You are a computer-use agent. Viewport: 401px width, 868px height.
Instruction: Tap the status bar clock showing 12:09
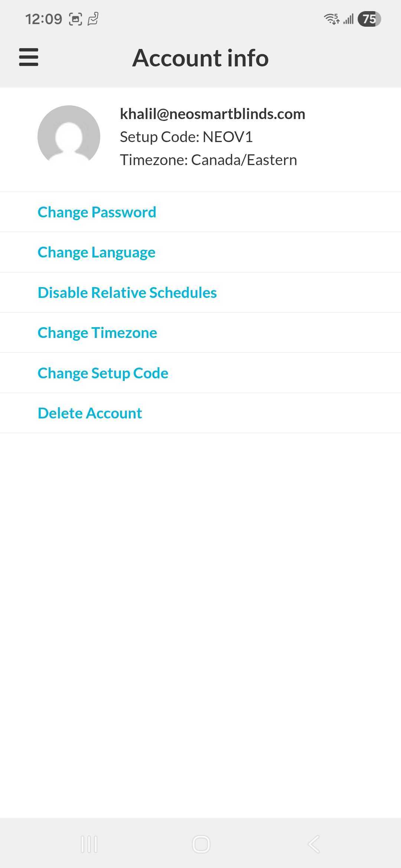click(x=43, y=19)
